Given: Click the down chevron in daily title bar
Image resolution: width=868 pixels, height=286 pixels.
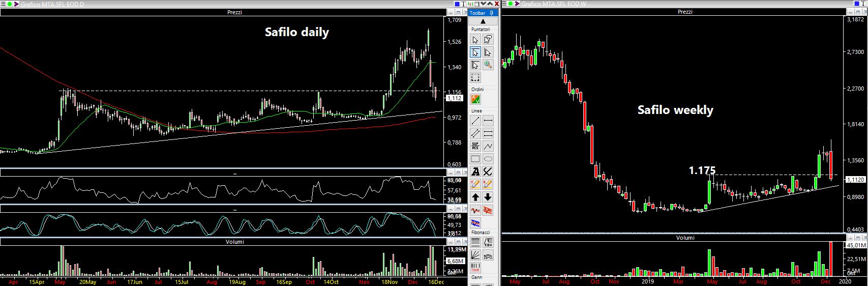Looking at the screenshot, I should (x=483, y=4).
